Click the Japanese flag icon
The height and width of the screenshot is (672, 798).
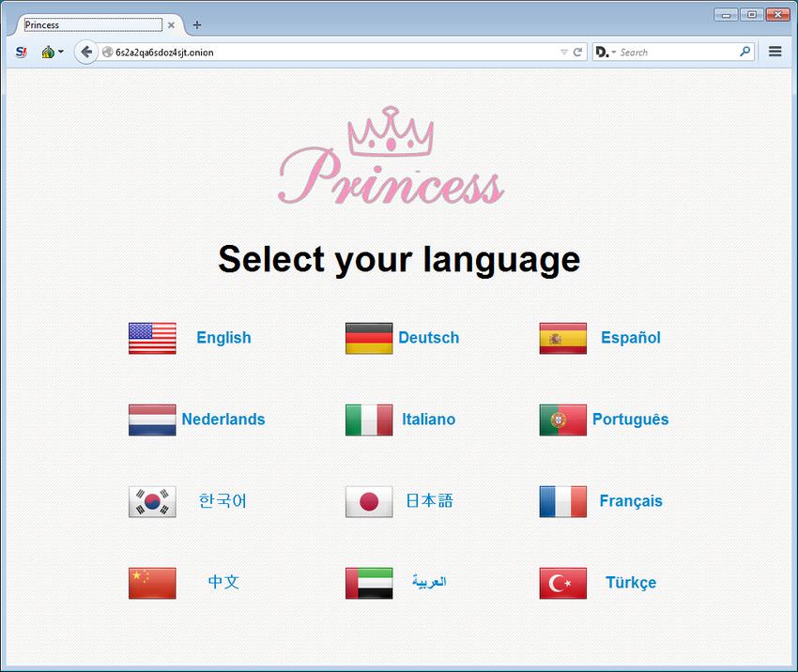pos(369,501)
